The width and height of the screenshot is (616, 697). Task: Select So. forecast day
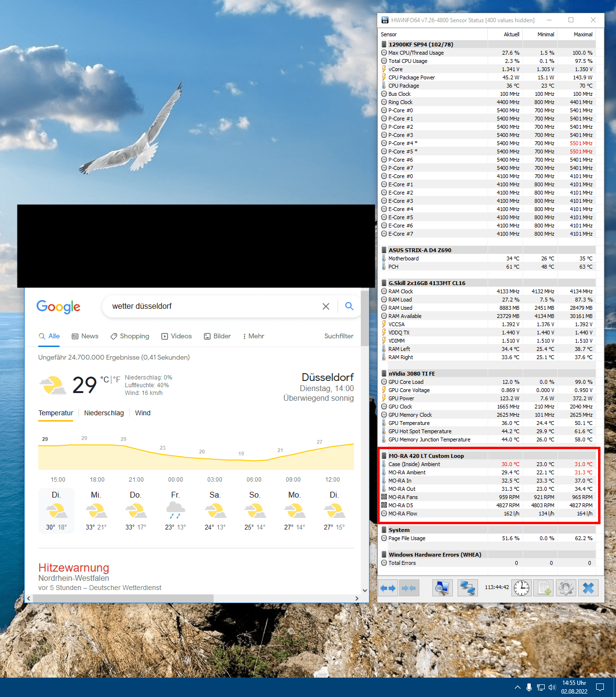tap(255, 511)
